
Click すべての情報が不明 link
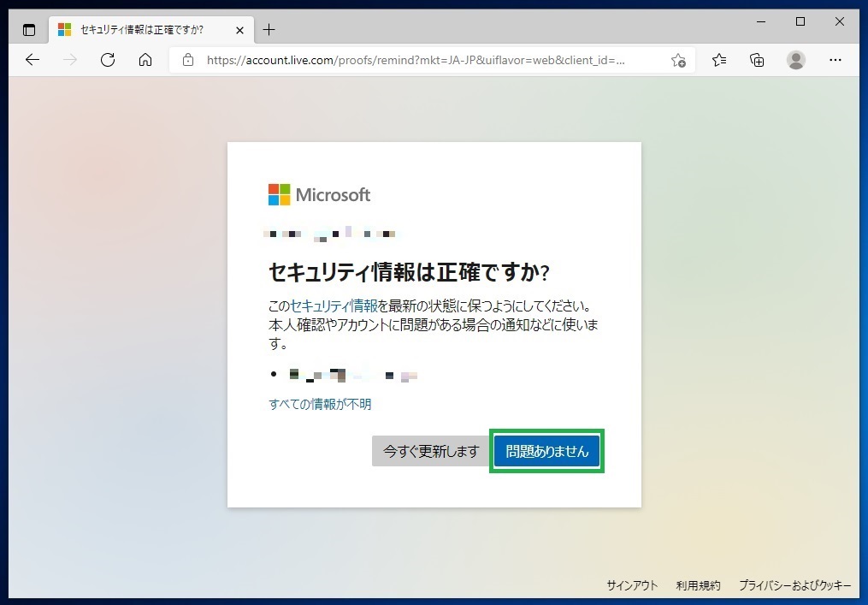[320, 405]
